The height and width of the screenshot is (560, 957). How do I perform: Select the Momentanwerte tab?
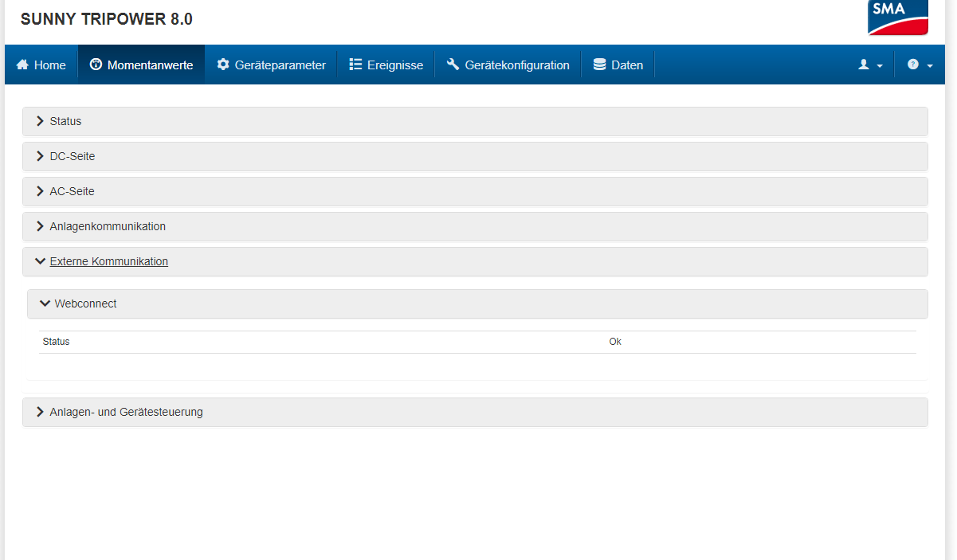coord(141,65)
